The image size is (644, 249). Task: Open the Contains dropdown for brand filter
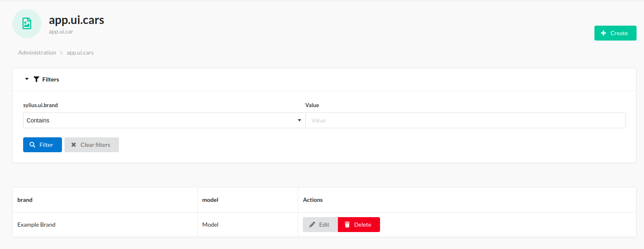point(164,120)
